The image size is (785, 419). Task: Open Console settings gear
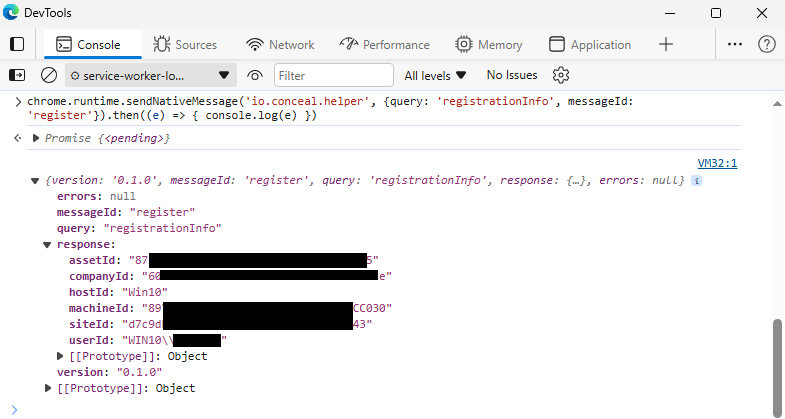561,75
